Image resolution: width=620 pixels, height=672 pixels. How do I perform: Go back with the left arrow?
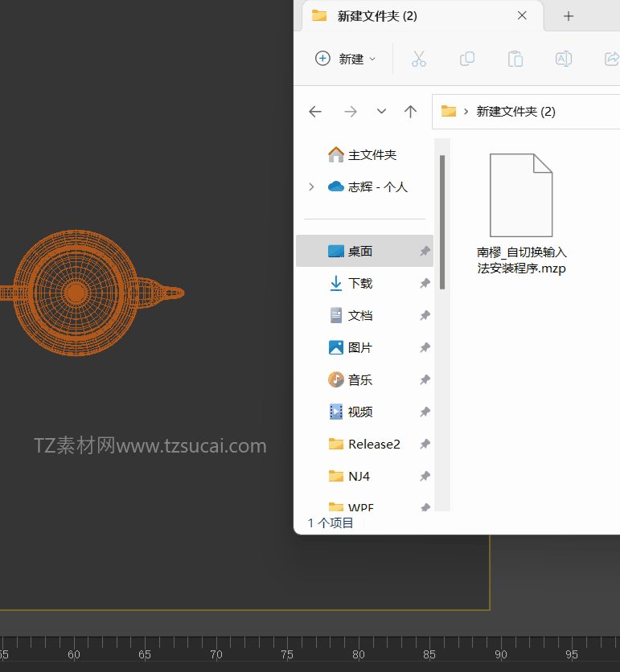pyautogui.click(x=315, y=112)
